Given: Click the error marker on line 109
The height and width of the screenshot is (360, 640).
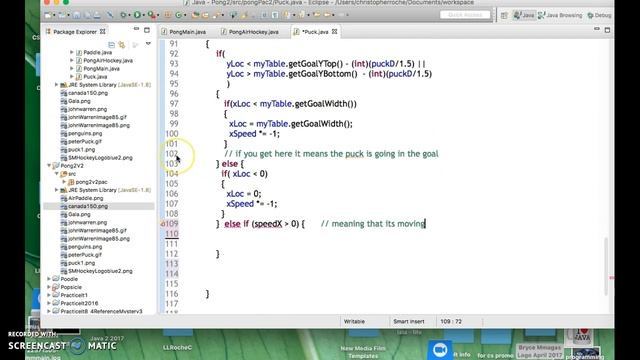Looking at the screenshot, I should pos(162,224).
